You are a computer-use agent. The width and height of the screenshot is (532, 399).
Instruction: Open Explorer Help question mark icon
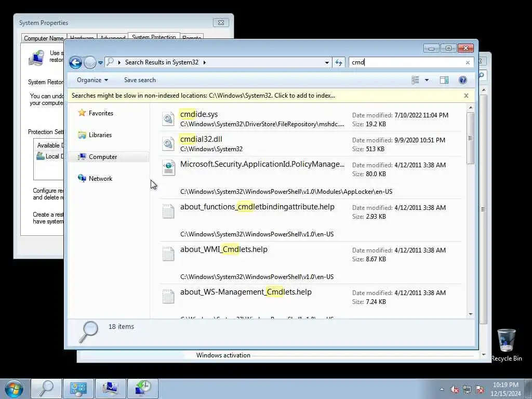tap(462, 80)
